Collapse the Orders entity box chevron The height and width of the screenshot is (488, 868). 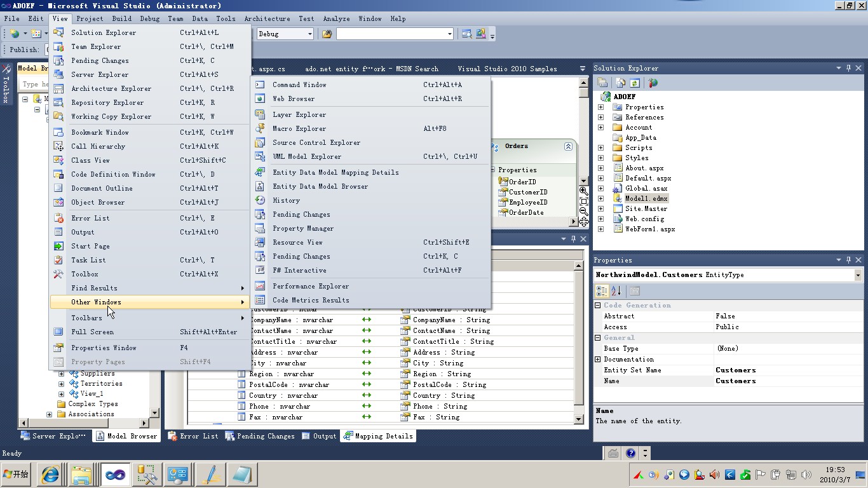(568, 146)
